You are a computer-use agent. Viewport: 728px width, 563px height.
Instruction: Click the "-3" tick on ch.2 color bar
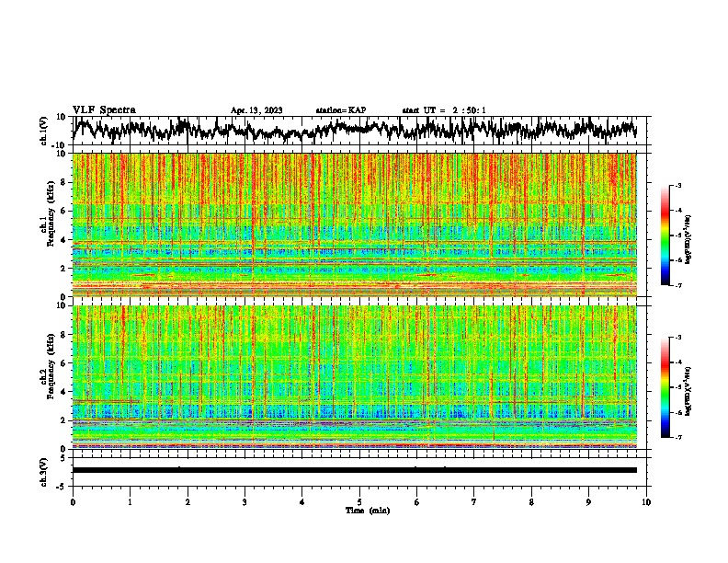(678, 338)
